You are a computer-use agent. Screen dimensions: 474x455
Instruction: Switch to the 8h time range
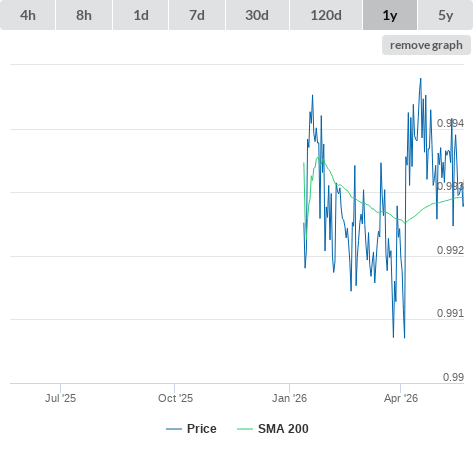point(84,15)
